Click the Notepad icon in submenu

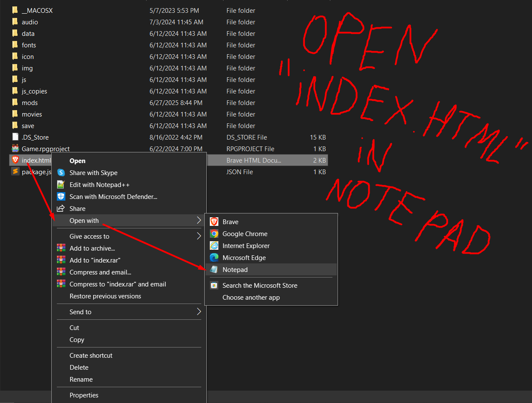click(x=214, y=270)
